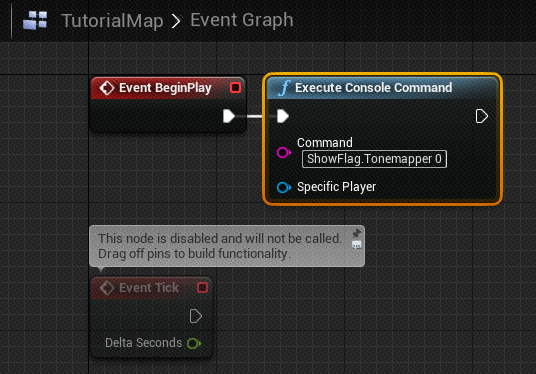Select the Event Graph breadcrumb

(242, 20)
